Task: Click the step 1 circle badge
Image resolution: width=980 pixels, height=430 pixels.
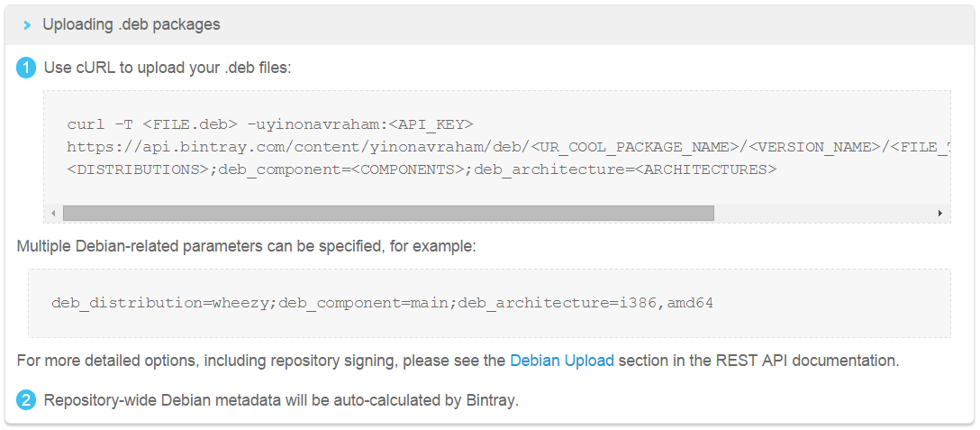Action: tap(27, 68)
